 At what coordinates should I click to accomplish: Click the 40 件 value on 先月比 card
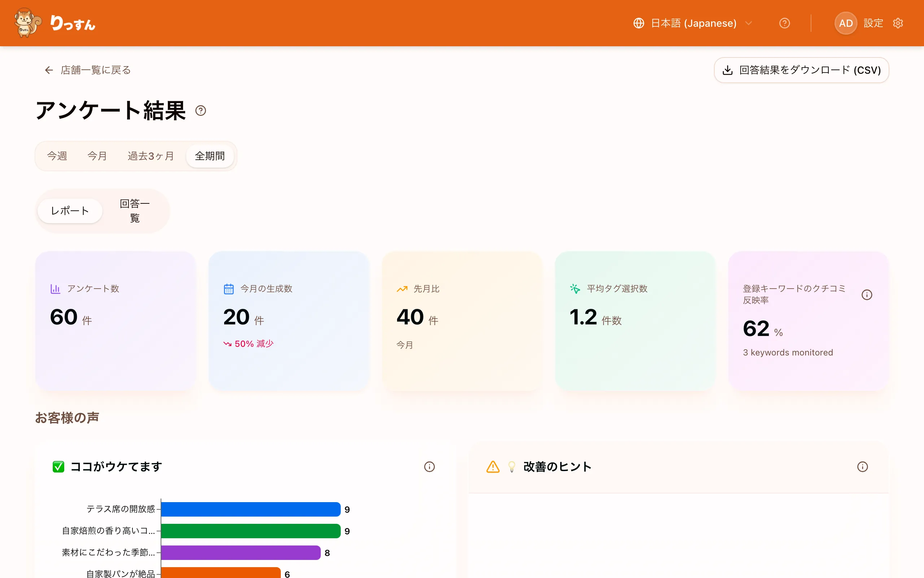coord(417,317)
